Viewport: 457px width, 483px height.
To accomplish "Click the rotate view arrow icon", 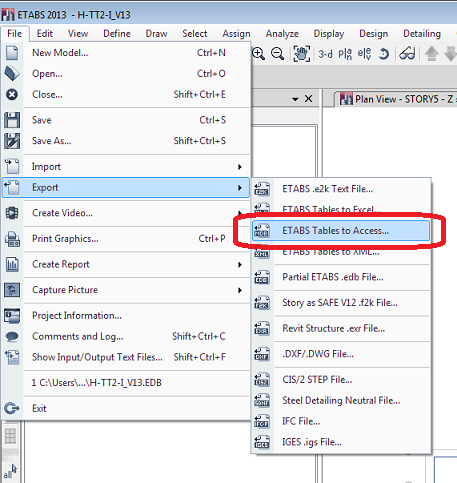I will [x=384, y=54].
